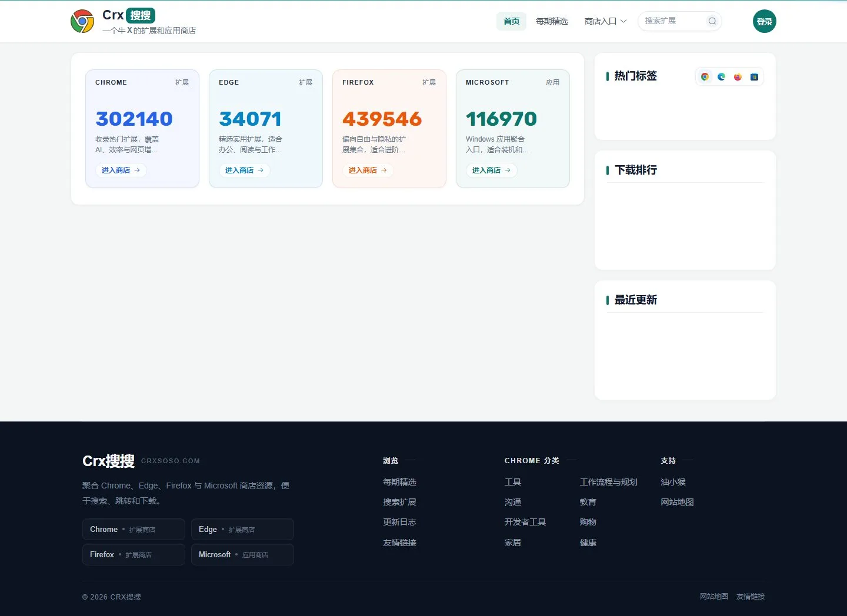The width and height of the screenshot is (847, 616).
Task: Click the 最近更新 section heading
Action: pos(635,300)
